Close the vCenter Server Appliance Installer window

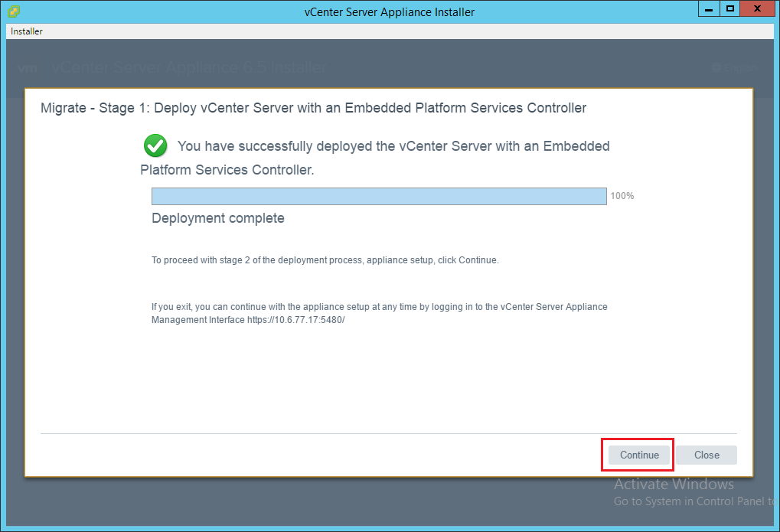click(x=757, y=9)
